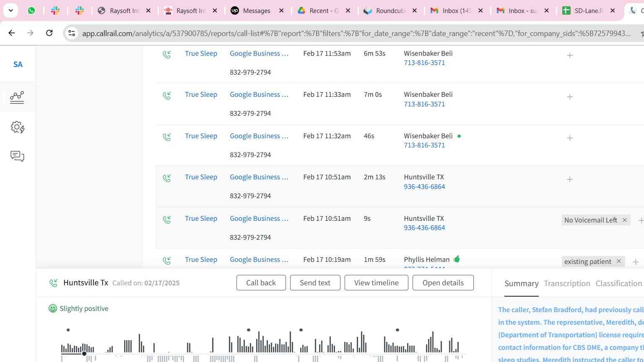Click the thumbs-up icon next to Phyllis Helman
Image resolution: width=644 pixels, height=362 pixels.
coord(457,259)
